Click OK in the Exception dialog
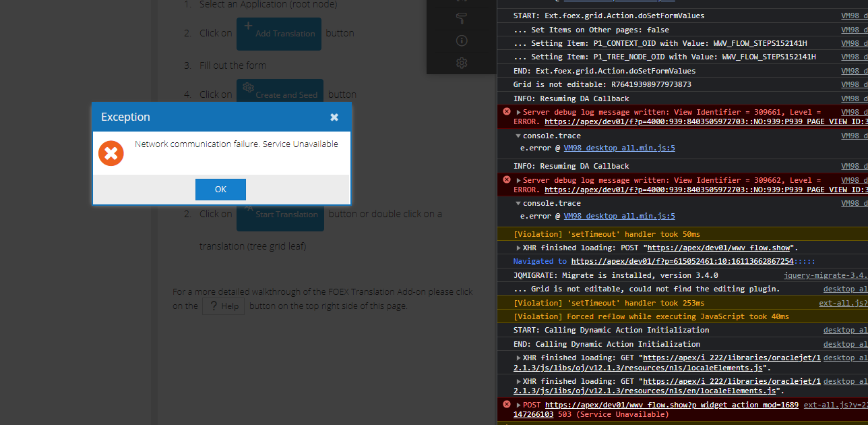Viewport: 868px width, 425px height. 220,190
